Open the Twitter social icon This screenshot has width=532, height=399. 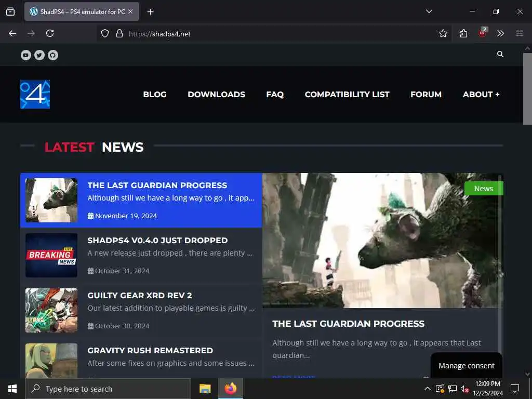point(39,55)
